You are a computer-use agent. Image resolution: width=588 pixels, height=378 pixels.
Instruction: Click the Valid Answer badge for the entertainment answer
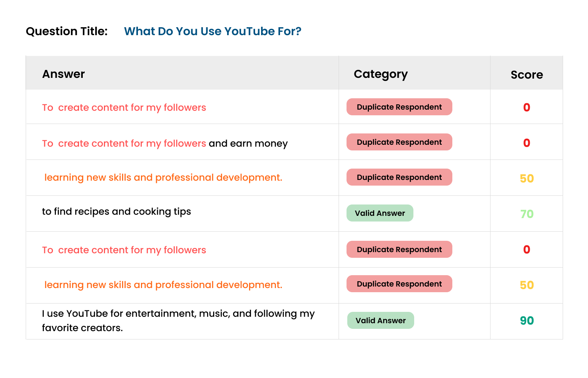(381, 321)
